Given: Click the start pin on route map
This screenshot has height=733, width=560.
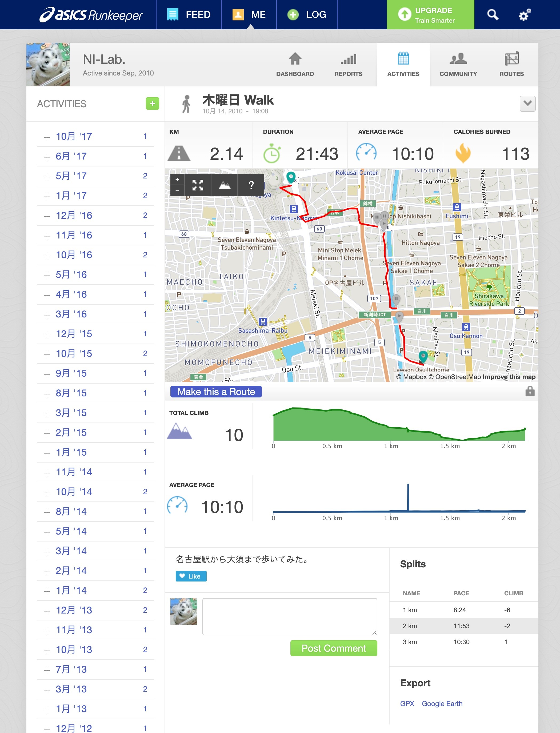Looking at the screenshot, I should point(291,177).
